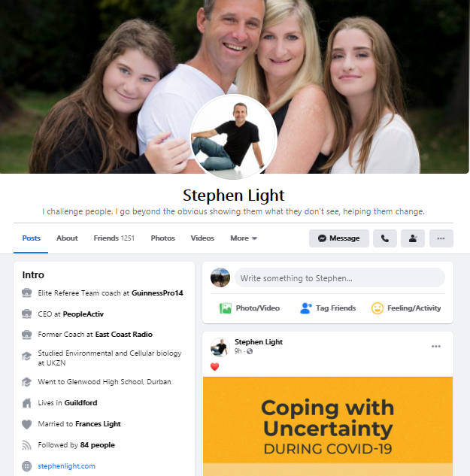Click the Tag Friends icon
This screenshot has width=470, height=476.
(x=306, y=308)
